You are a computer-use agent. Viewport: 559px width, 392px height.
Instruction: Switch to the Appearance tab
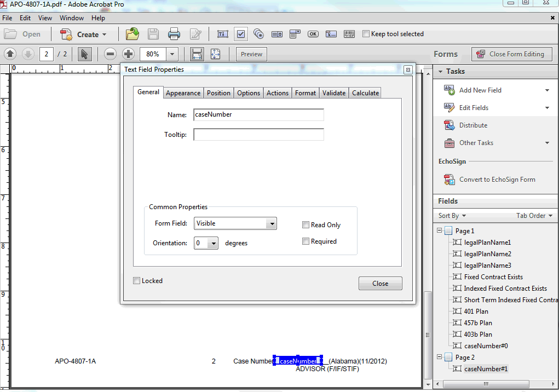tap(183, 93)
